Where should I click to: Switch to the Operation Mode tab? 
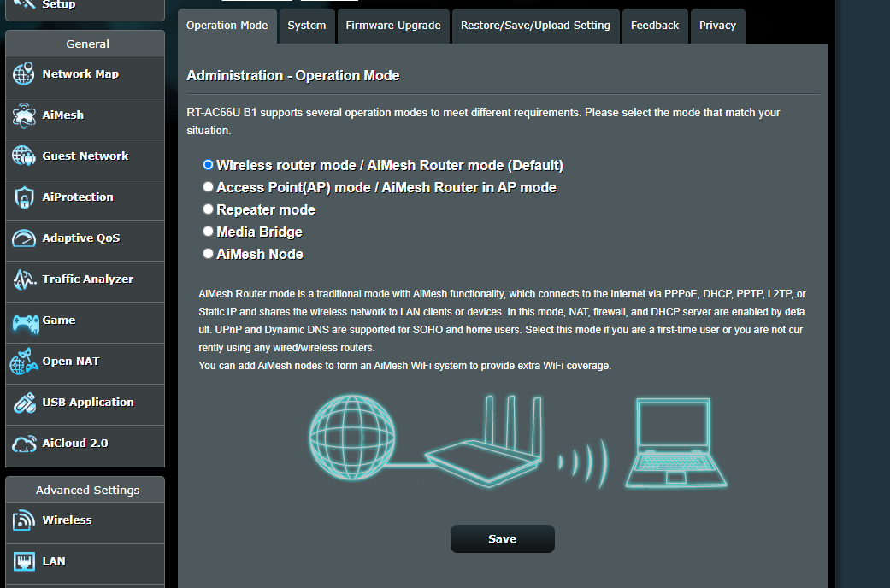coord(227,26)
